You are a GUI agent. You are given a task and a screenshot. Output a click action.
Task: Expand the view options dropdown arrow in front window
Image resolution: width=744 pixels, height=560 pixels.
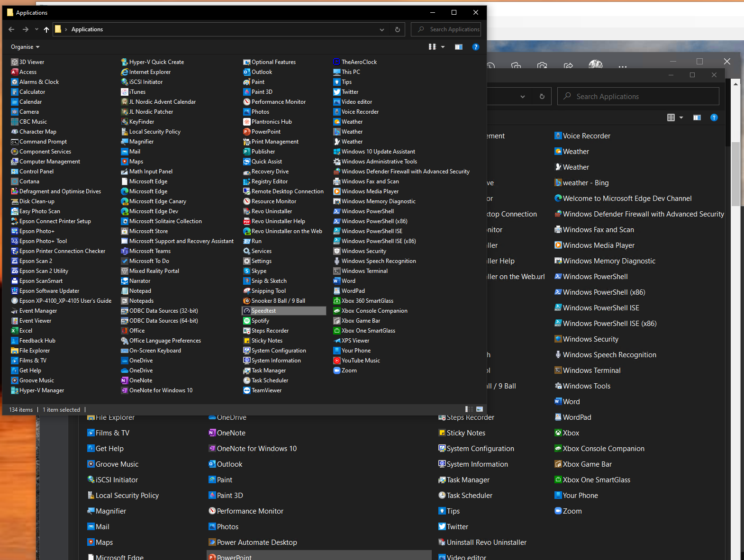click(x=443, y=47)
